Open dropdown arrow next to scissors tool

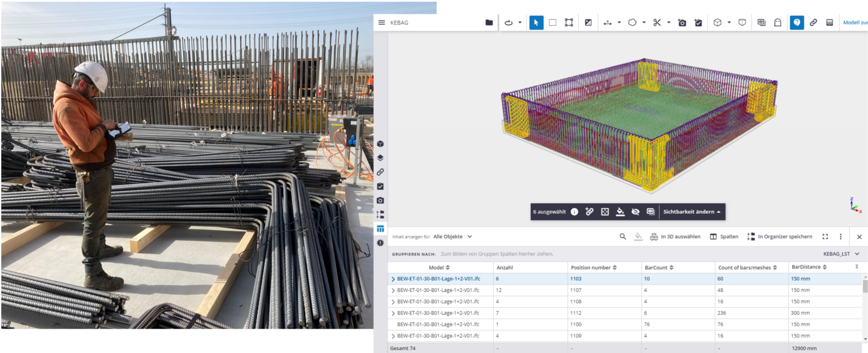669,23
